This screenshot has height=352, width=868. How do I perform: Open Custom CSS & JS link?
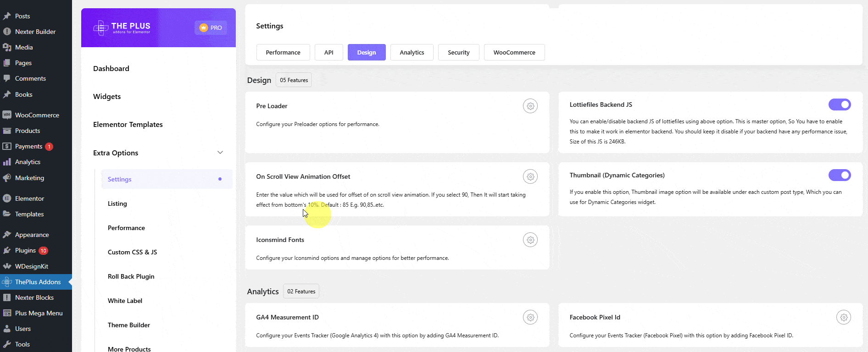click(x=132, y=252)
